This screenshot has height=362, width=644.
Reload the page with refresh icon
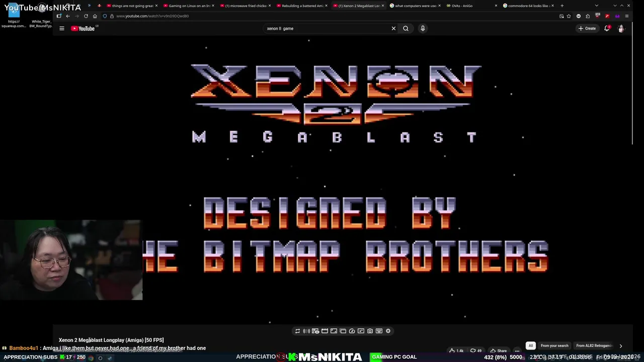pos(86,16)
